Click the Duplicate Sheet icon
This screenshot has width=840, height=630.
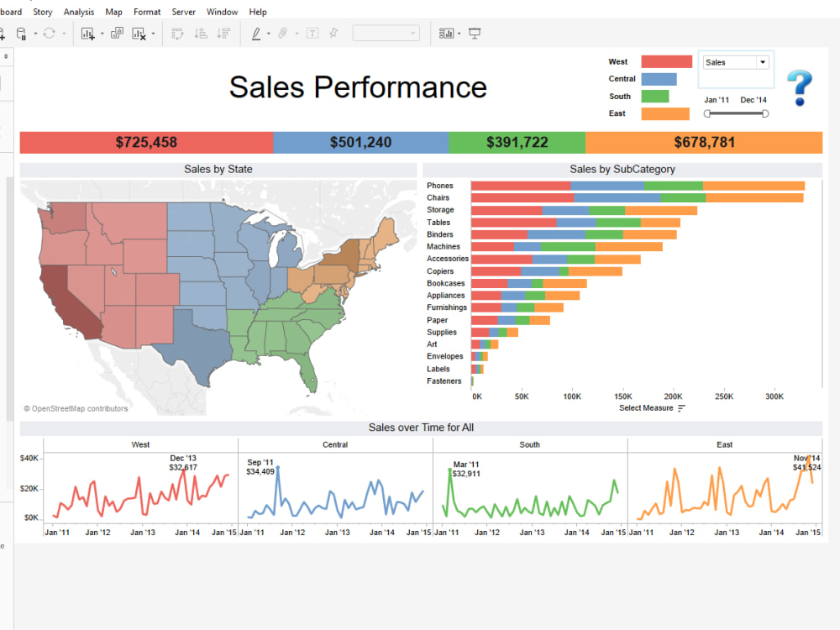[117, 34]
